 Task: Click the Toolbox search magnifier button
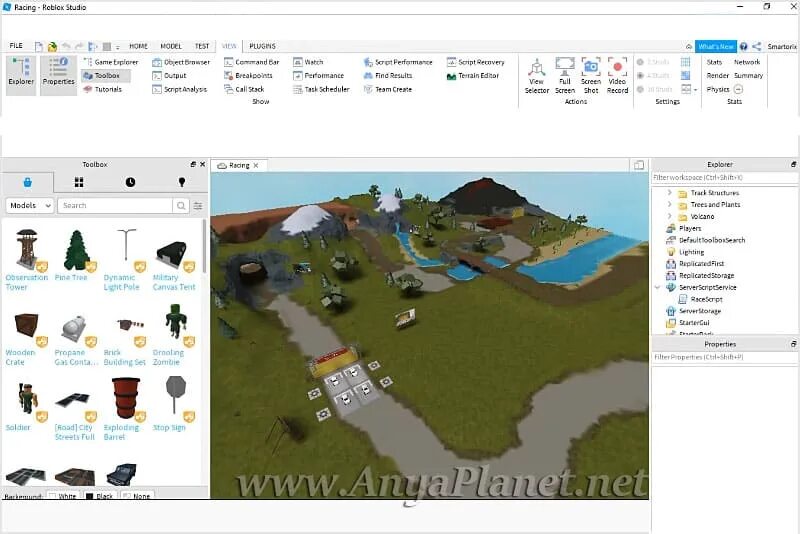tap(181, 205)
